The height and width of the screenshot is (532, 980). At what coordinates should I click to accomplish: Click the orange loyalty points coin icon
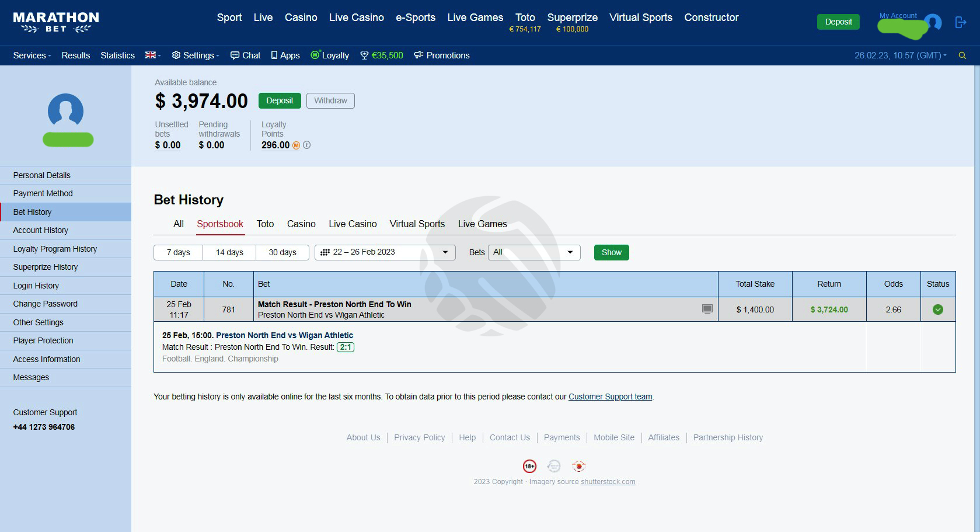296,145
